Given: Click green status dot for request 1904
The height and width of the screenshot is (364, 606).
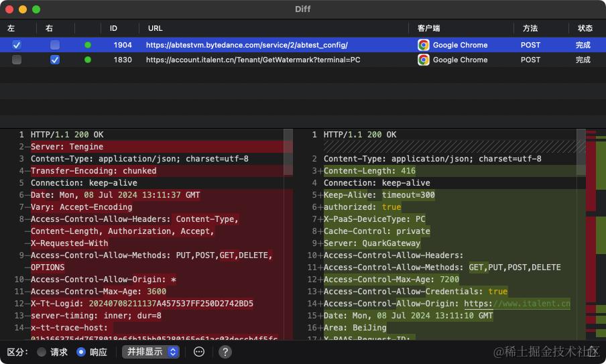Looking at the screenshot, I should point(88,45).
